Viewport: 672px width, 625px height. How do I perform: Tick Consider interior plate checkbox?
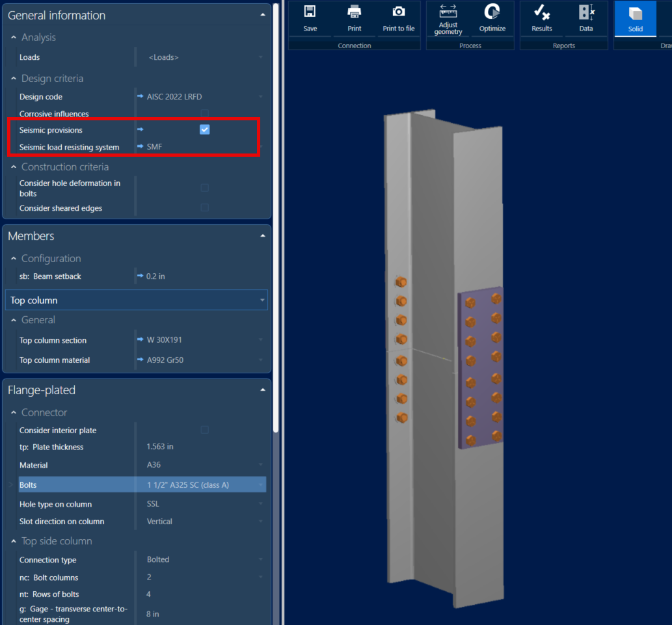(x=205, y=431)
